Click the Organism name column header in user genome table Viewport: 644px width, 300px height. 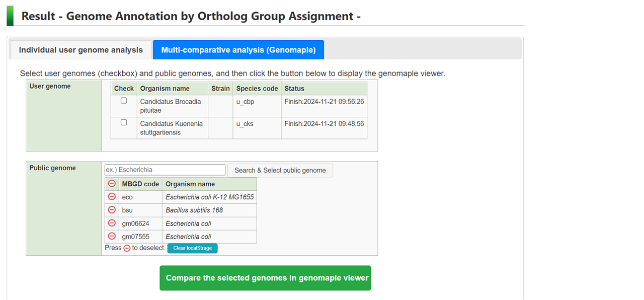[165, 89]
